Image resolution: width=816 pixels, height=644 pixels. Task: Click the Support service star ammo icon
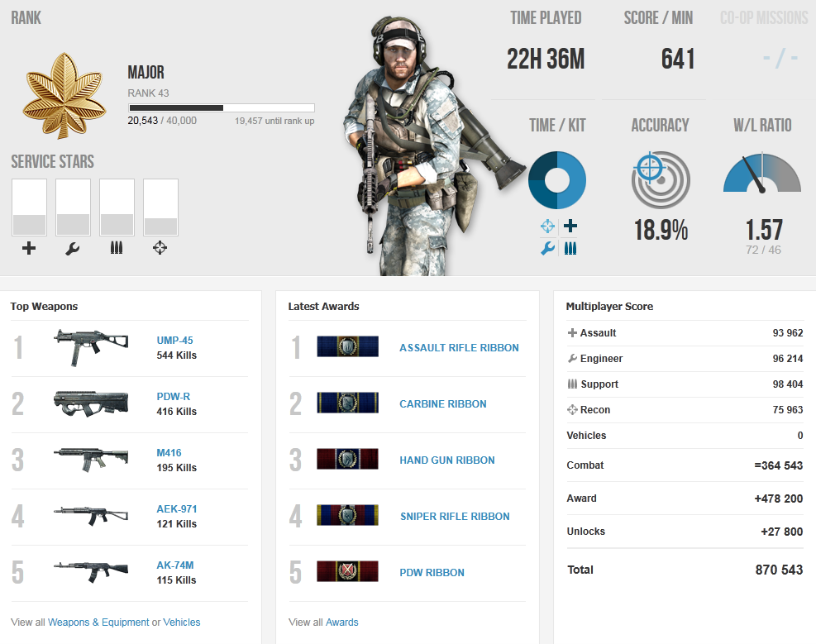(x=117, y=248)
